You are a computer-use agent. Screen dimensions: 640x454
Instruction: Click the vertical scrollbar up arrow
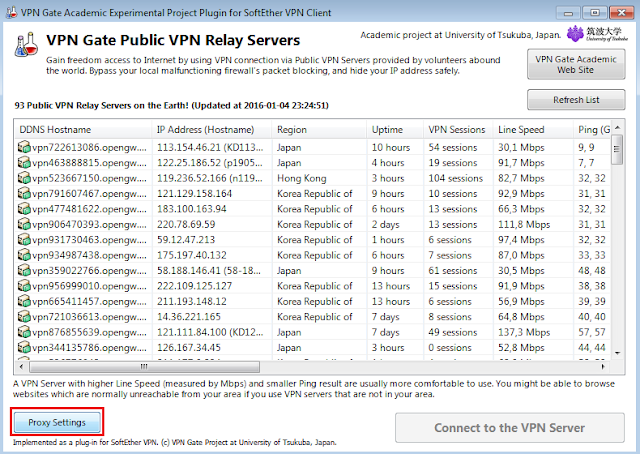click(618, 127)
